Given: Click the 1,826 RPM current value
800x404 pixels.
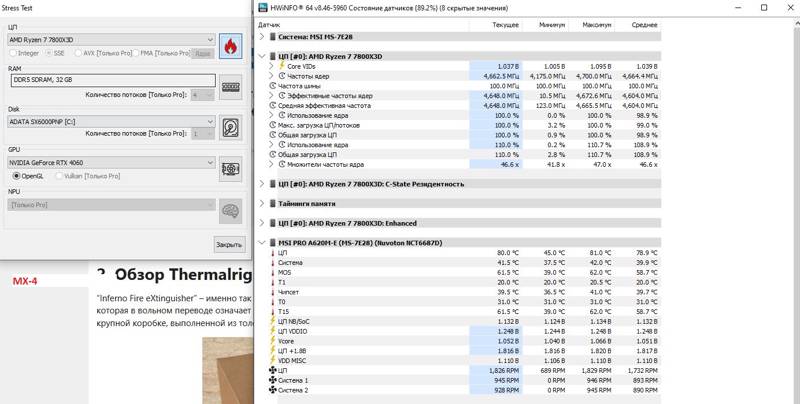Looking at the screenshot, I should [x=504, y=370].
